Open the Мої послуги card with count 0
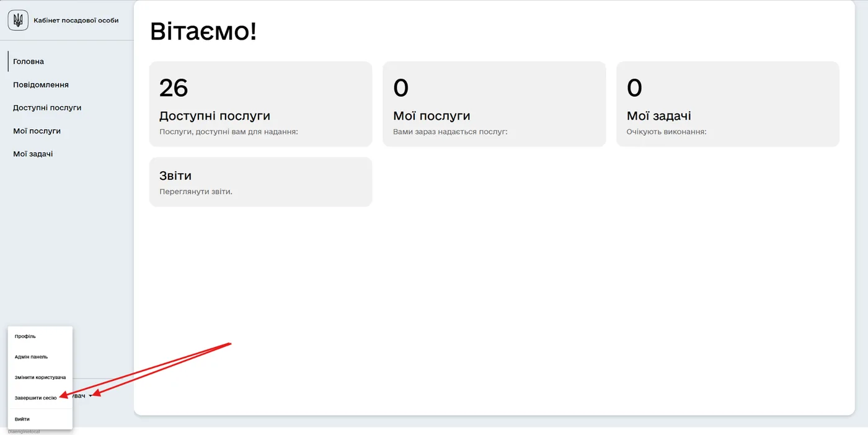This screenshot has height=435, width=868. [x=494, y=104]
